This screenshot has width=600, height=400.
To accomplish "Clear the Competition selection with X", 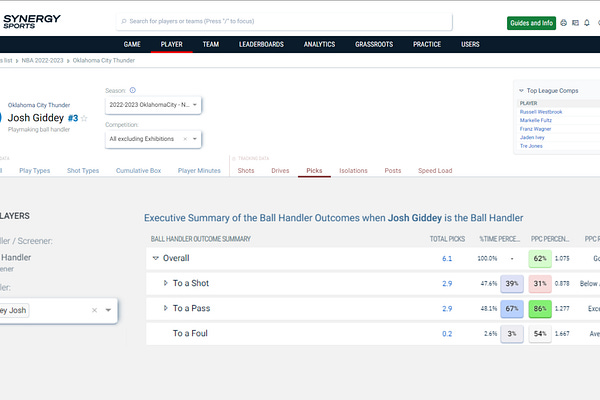I will pyautogui.click(x=185, y=139).
